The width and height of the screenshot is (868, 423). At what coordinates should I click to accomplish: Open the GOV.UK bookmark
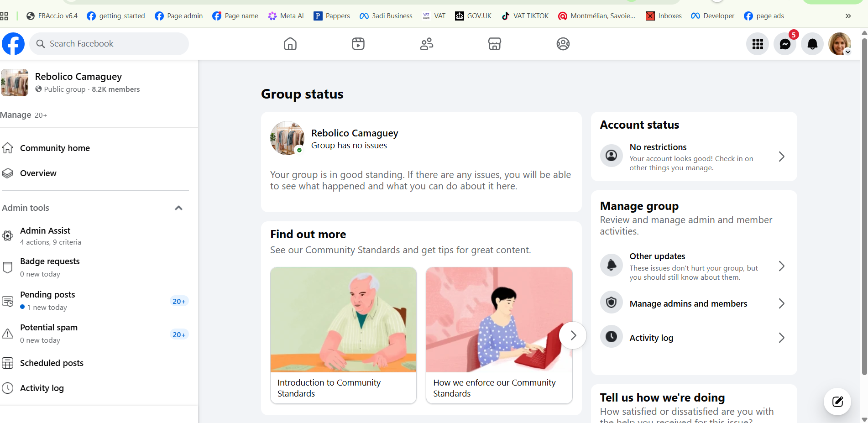point(473,16)
